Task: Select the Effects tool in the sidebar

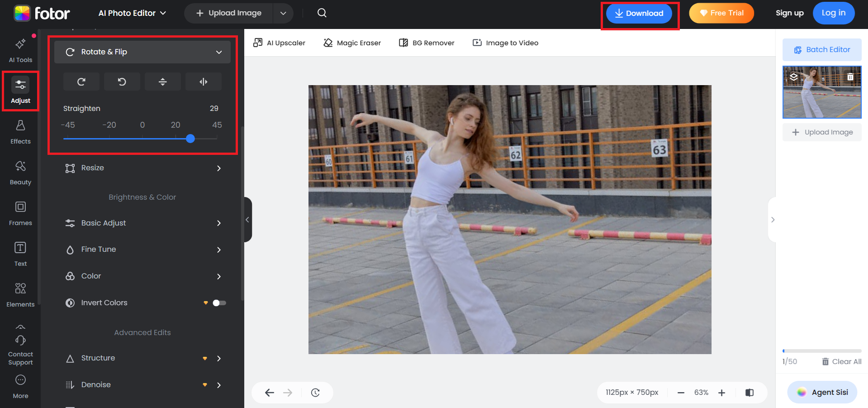Action: click(20, 131)
